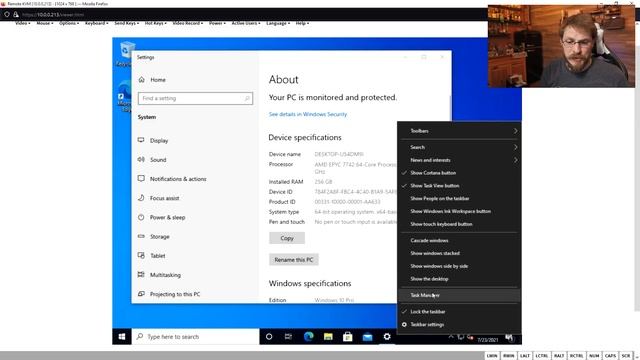This screenshot has width=640, height=360.
Task: Launch Microsoft Edge from the taskbar
Action: 309,337
